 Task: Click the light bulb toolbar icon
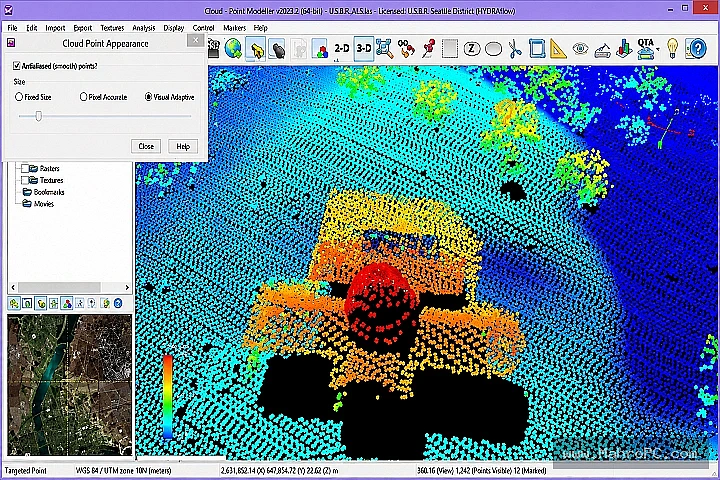point(672,48)
